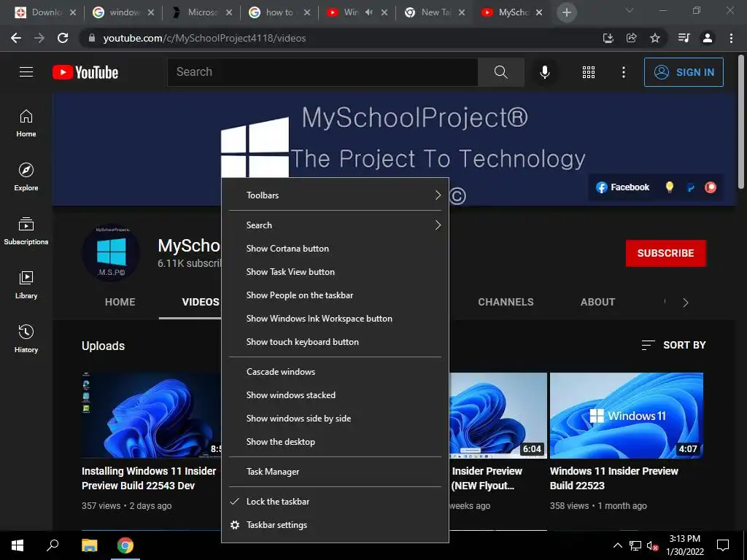
Task: Go back with browser back arrow
Action: 16,38
